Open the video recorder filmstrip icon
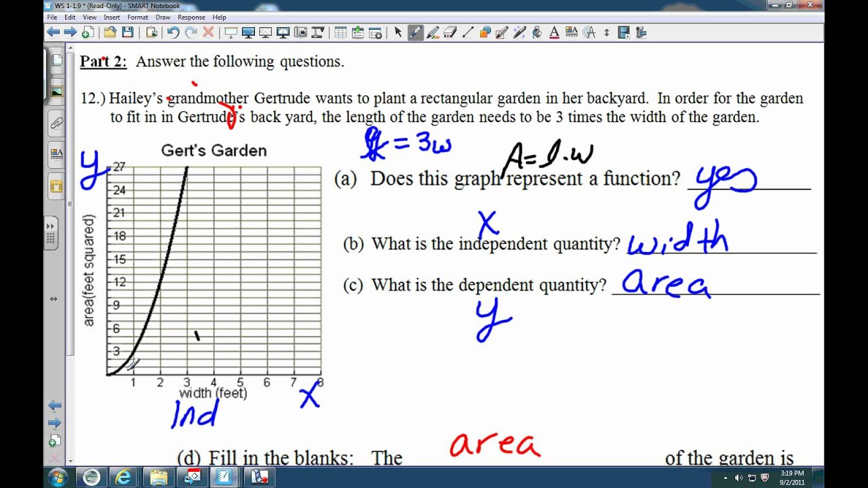 tap(624, 32)
